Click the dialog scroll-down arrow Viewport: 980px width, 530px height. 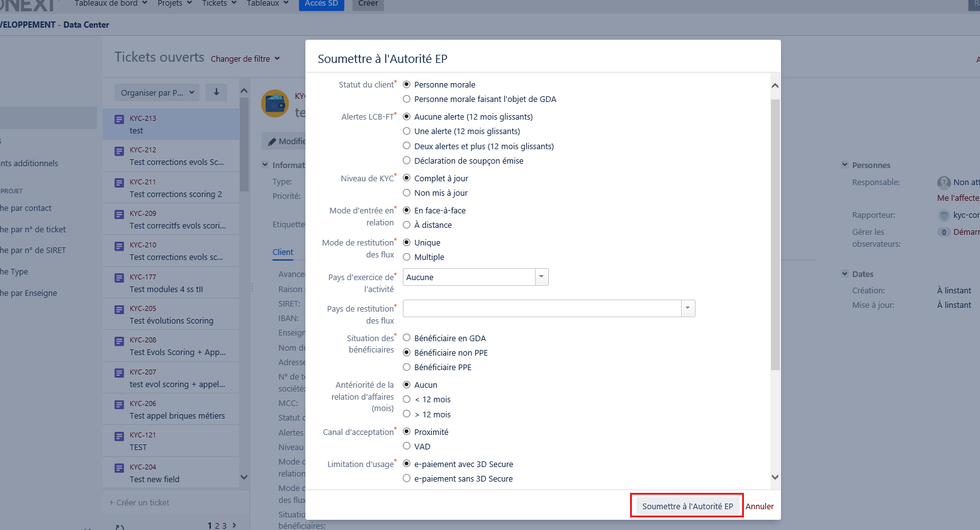pos(775,477)
